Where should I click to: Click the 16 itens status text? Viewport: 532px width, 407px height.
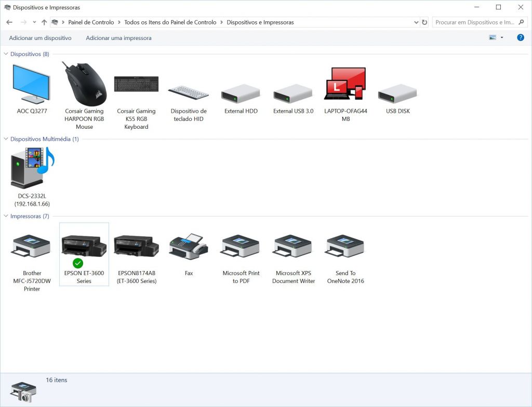[x=57, y=380]
